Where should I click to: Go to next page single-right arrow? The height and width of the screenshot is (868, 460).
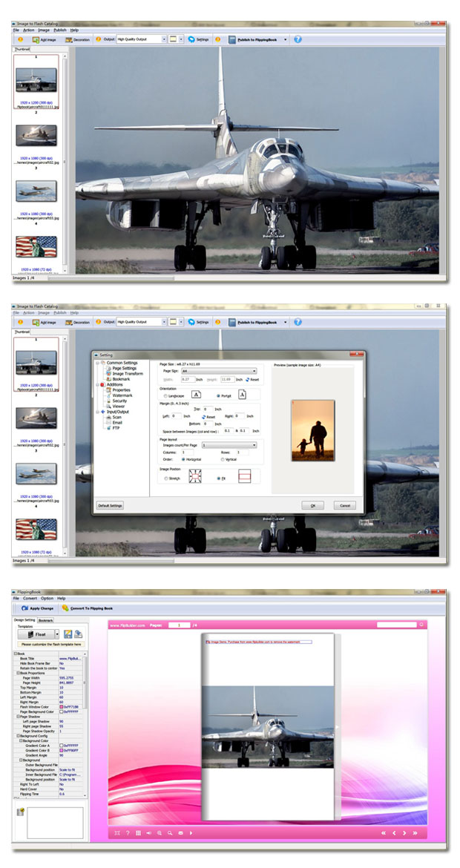(404, 832)
